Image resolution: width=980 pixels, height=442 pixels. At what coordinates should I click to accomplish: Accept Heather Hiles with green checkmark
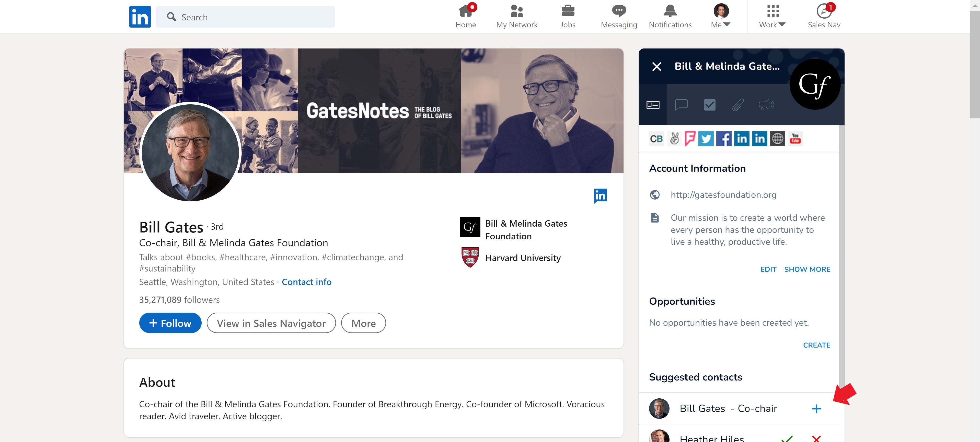point(787,438)
